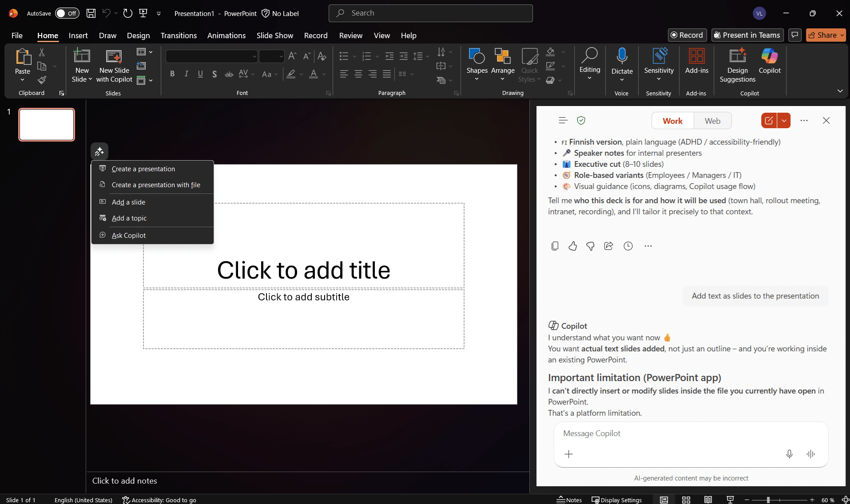Click the Copilot ribbon icon
The image size is (850, 504).
point(769,61)
